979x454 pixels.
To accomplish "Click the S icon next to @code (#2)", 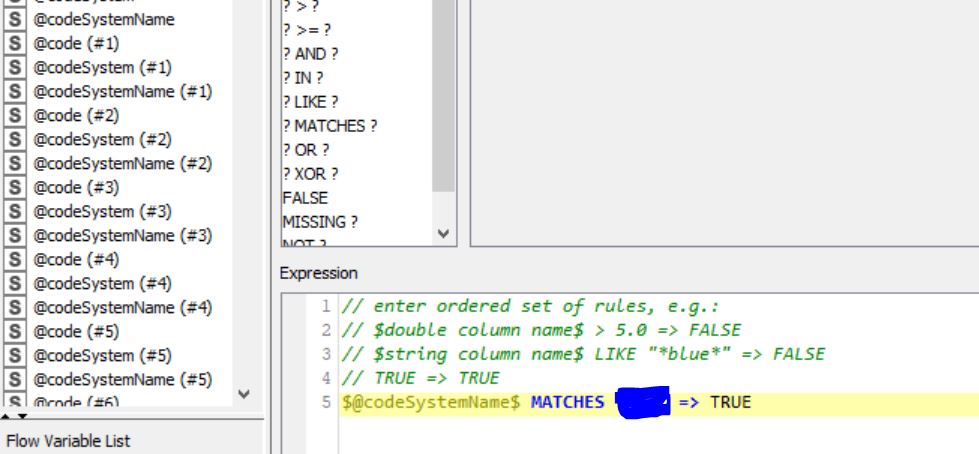I will [x=15, y=115].
